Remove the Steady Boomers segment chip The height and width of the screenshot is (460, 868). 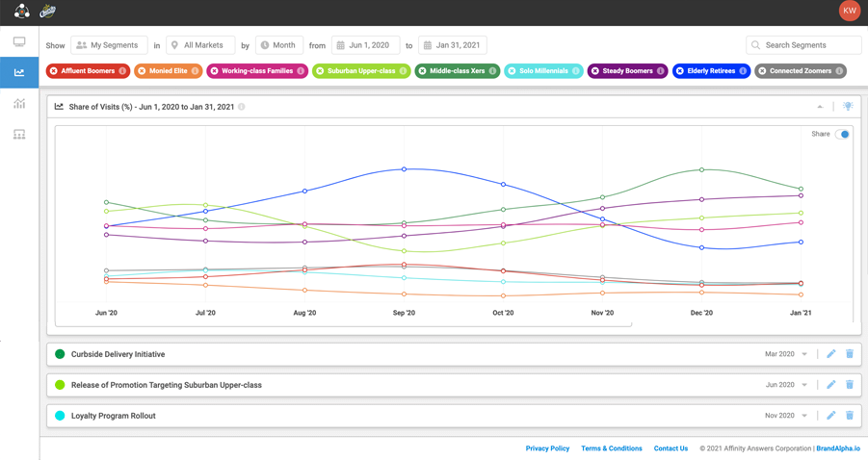pyautogui.click(x=595, y=71)
